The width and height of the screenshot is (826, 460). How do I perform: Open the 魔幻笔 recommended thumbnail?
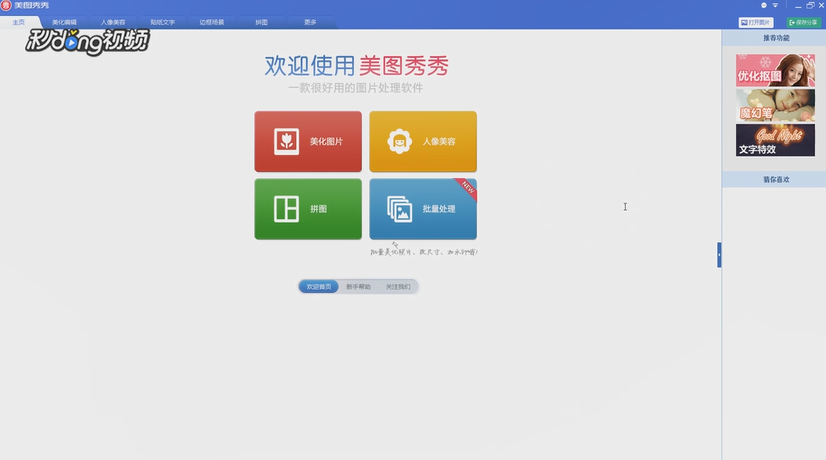(775, 105)
